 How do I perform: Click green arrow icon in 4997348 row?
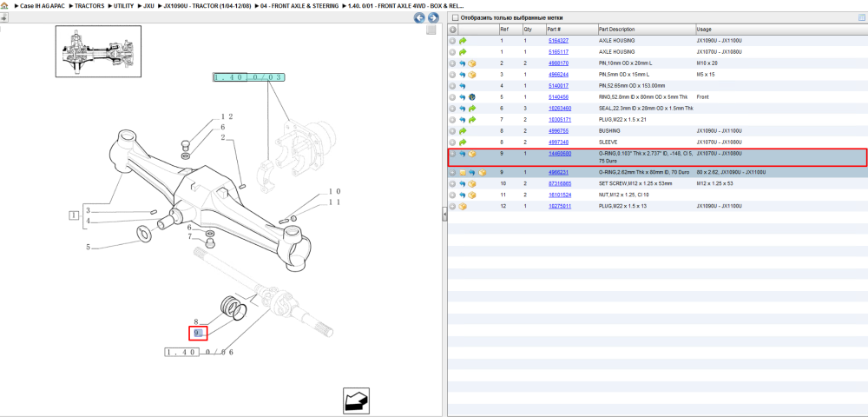[463, 142]
